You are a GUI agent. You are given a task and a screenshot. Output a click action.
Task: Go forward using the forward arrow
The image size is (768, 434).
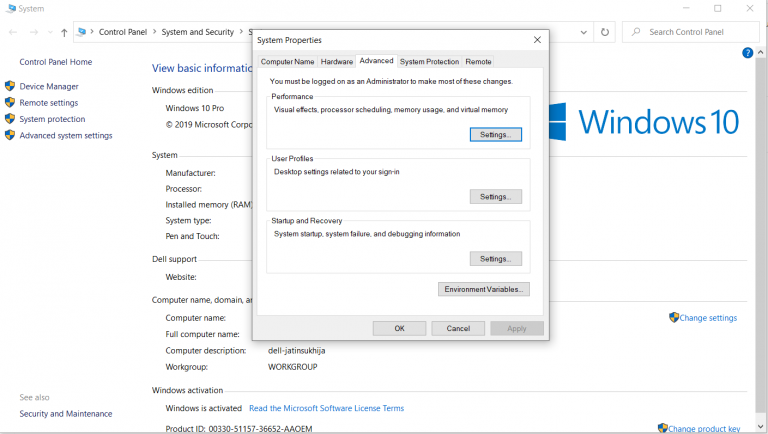click(34, 32)
